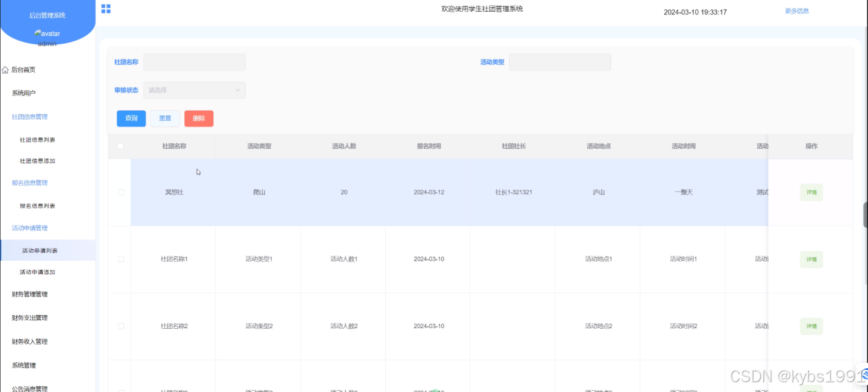The width and height of the screenshot is (868, 392).
Task: Click the 活动时间2 cell
Action: tap(684, 326)
